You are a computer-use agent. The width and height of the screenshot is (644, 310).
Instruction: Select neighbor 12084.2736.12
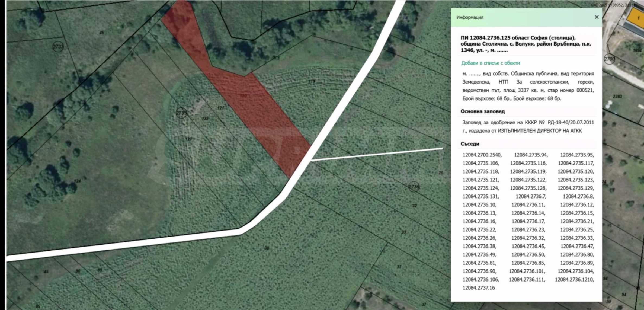[577, 205]
